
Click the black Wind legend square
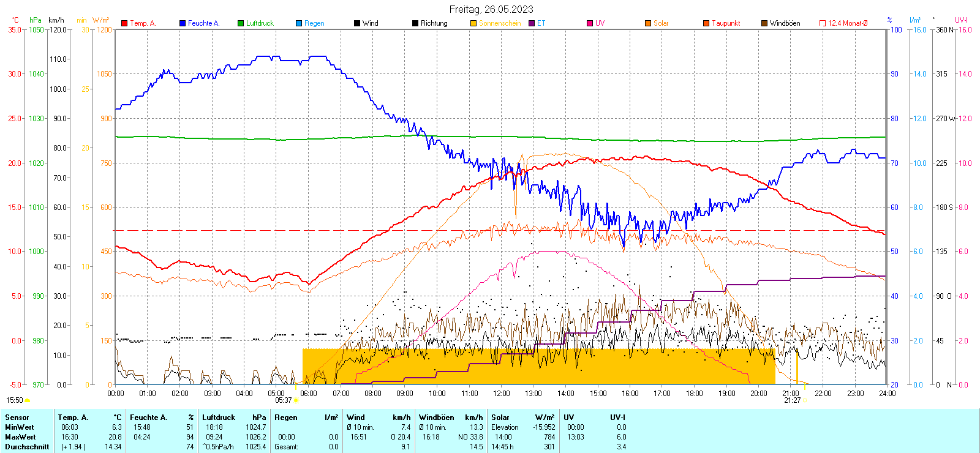[357, 23]
